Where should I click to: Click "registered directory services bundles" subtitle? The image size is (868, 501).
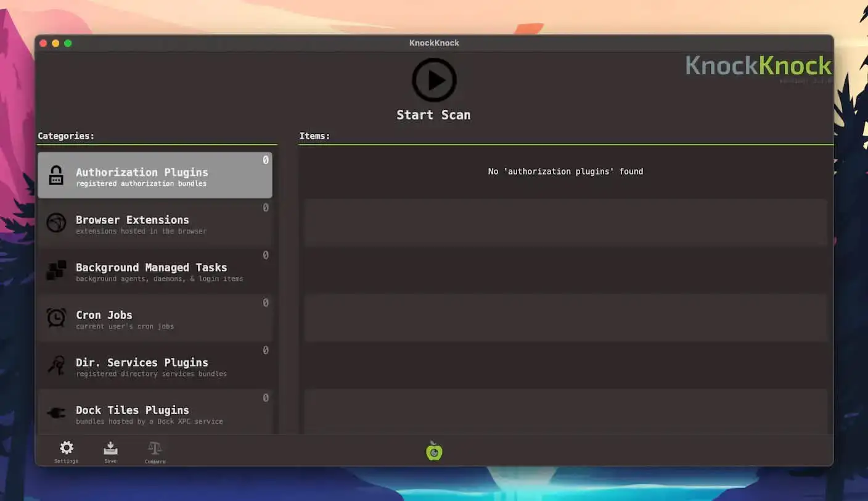coord(152,374)
